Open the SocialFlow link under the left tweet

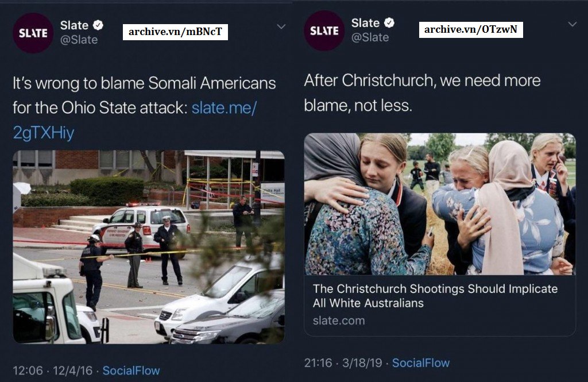131,371
